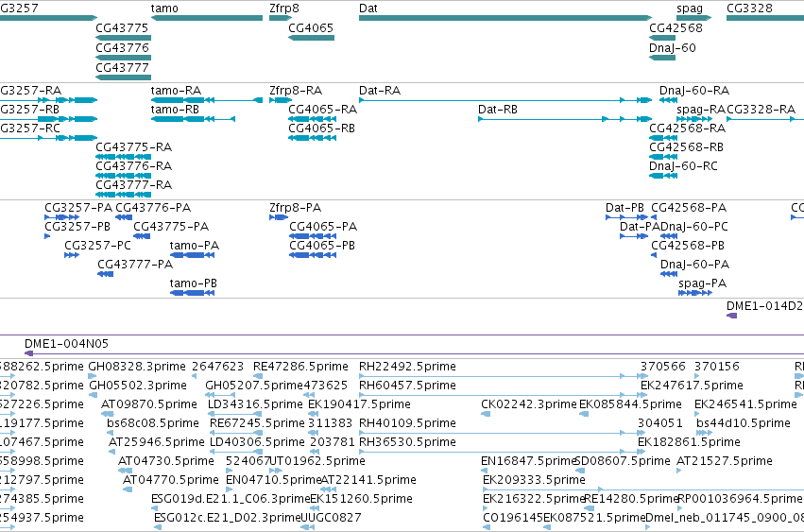The image size is (804, 532).
Task: Click the DME1-004N05 clone label
Action: 67,344
